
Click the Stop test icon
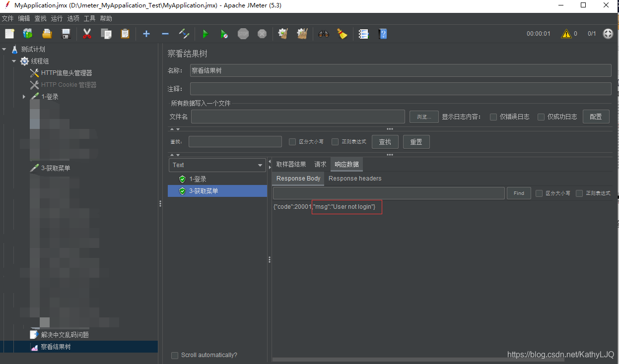pos(243,34)
